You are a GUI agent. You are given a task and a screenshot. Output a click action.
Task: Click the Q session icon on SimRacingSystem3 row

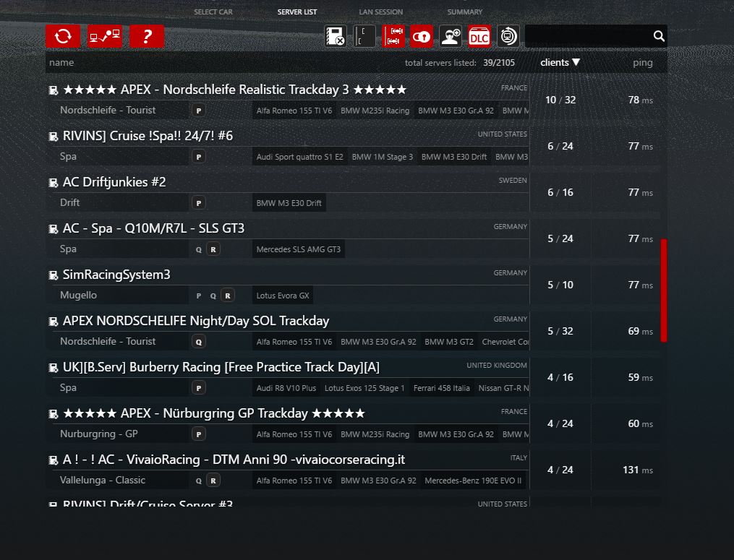click(213, 296)
